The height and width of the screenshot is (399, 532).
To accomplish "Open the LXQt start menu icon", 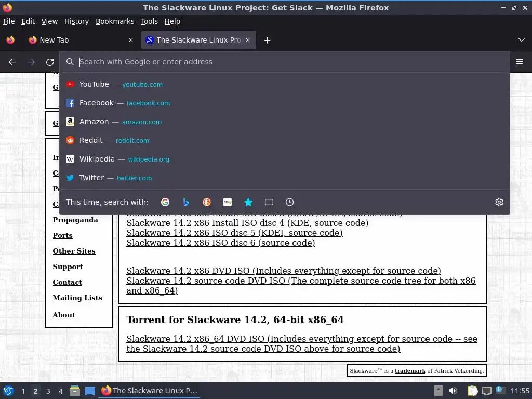I will pyautogui.click(x=8, y=391).
